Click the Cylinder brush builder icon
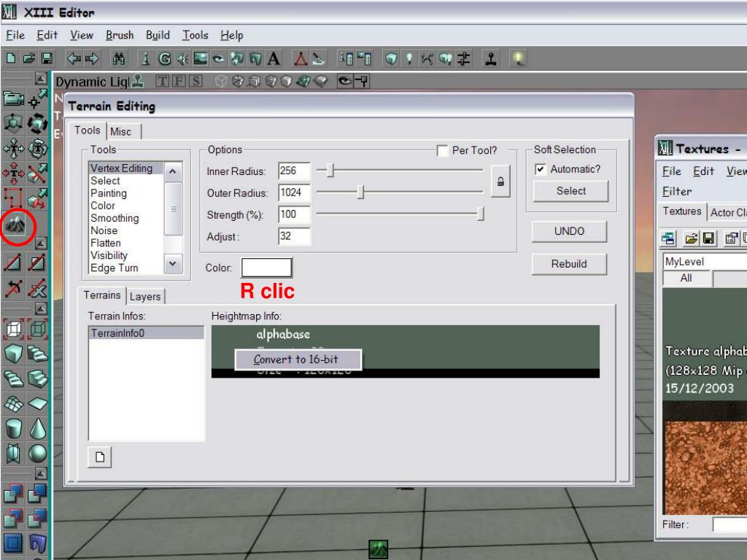The image size is (747, 560). click(x=13, y=429)
